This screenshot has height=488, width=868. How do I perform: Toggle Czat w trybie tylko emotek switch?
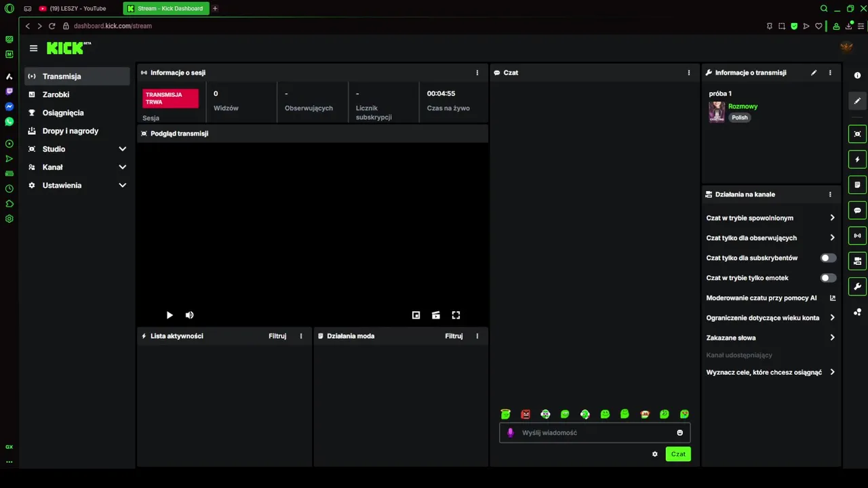click(x=828, y=278)
